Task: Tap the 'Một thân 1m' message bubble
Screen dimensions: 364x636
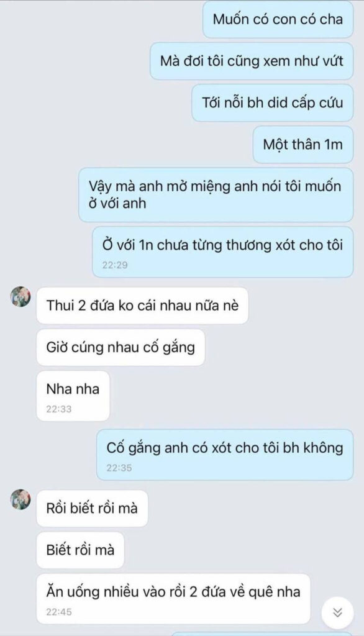Action: [x=303, y=144]
